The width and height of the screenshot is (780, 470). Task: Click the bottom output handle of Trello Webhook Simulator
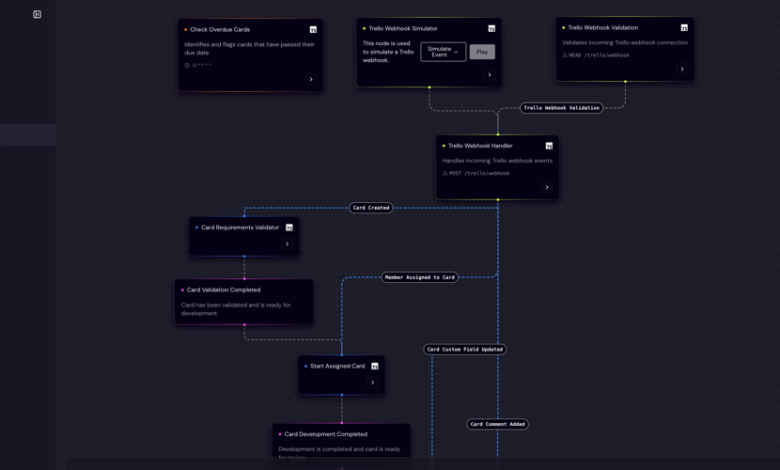tap(429, 88)
